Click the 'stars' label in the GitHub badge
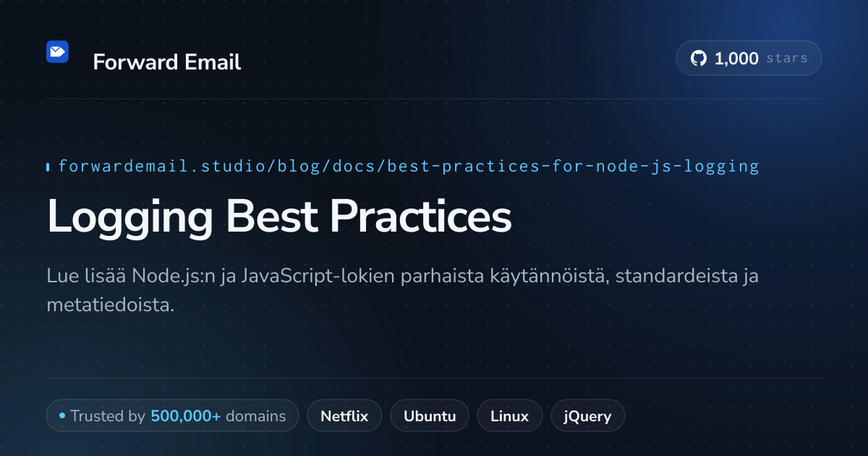Image resolution: width=868 pixels, height=456 pixels. 787,59
